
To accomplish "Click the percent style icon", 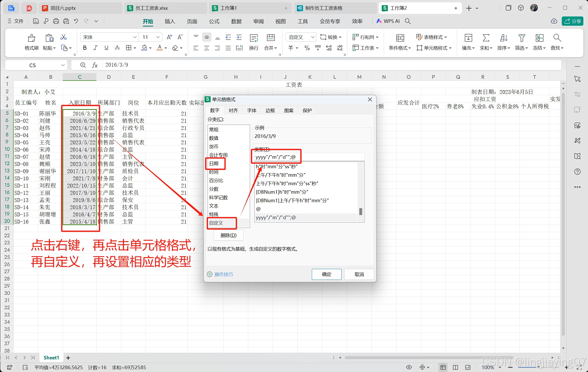I will [x=307, y=48].
